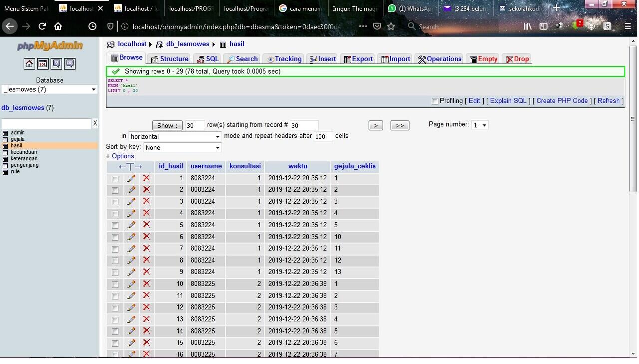Screen dimensions: 639x364
Task: Click the Create PHP Code link
Action: pos(562,101)
